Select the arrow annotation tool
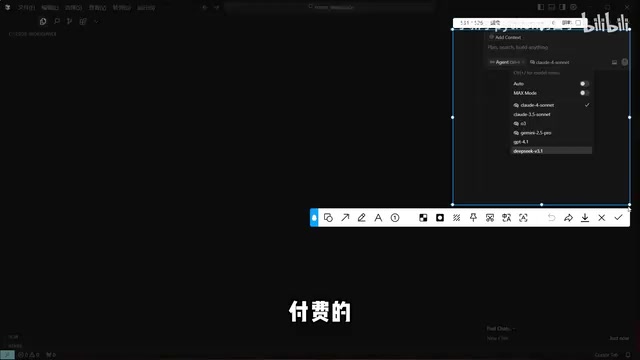Screen dimensions: 640x360 point(345,218)
